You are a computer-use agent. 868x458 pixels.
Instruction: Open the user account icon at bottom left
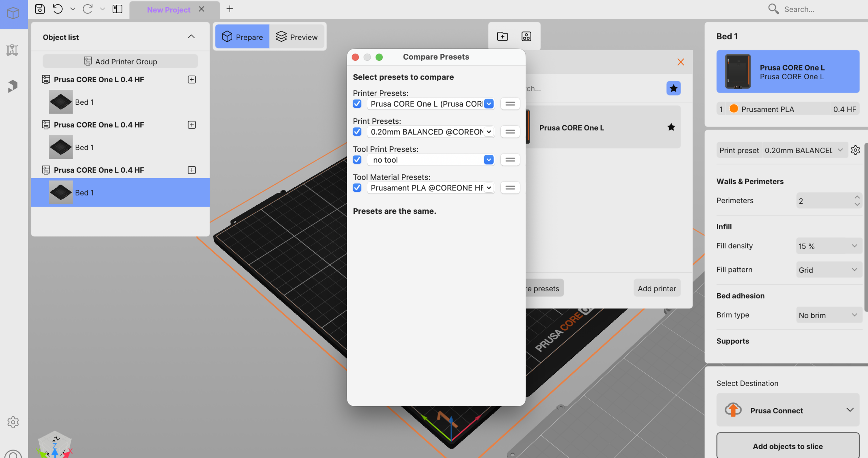tap(13, 454)
